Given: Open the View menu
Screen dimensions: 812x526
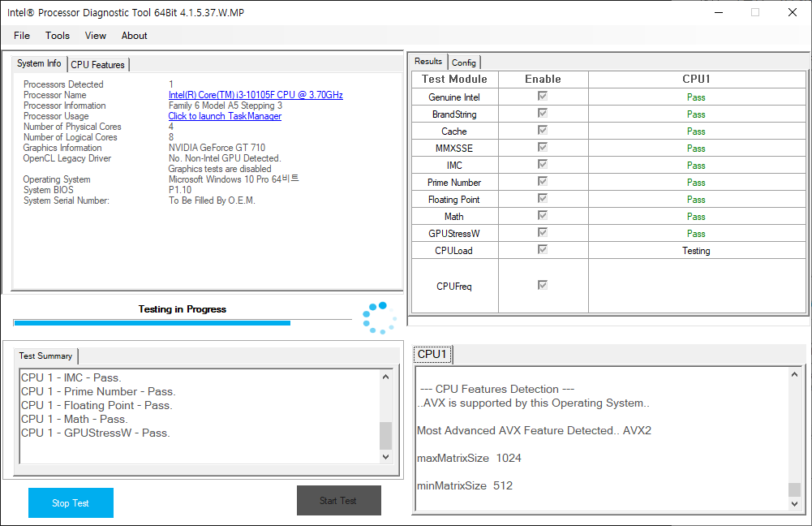Looking at the screenshot, I should pyautogui.click(x=95, y=36).
